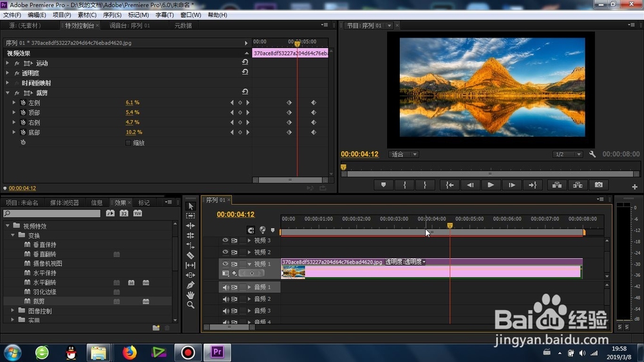The width and height of the screenshot is (644, 362).
Task: Select the Pen tool in tools panel
Action: pos(191,285)
